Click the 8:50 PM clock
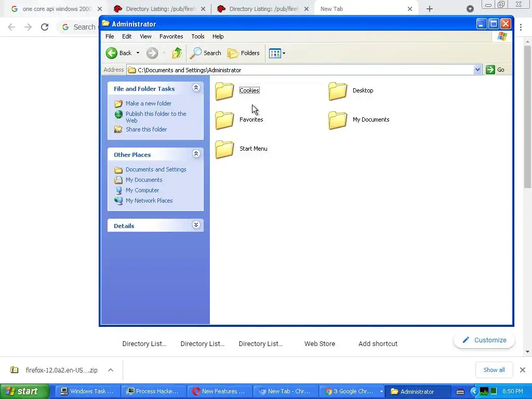 (x=513, y=392)
